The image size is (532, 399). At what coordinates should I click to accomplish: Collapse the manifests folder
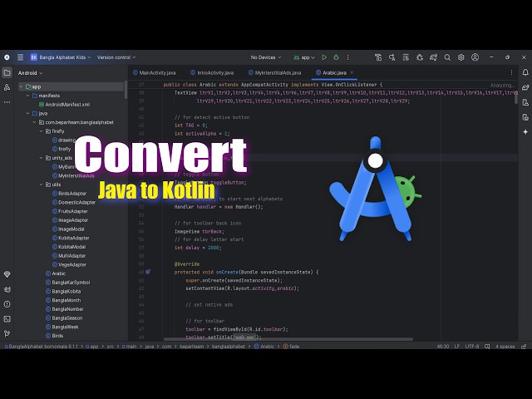pyautogui.click(x=27, y=96)
